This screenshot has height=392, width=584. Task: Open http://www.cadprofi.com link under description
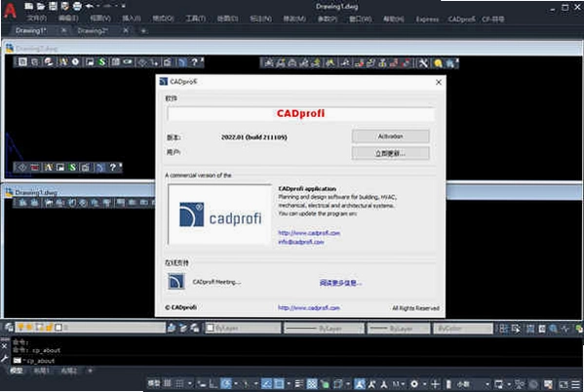[x=309, y=233]
